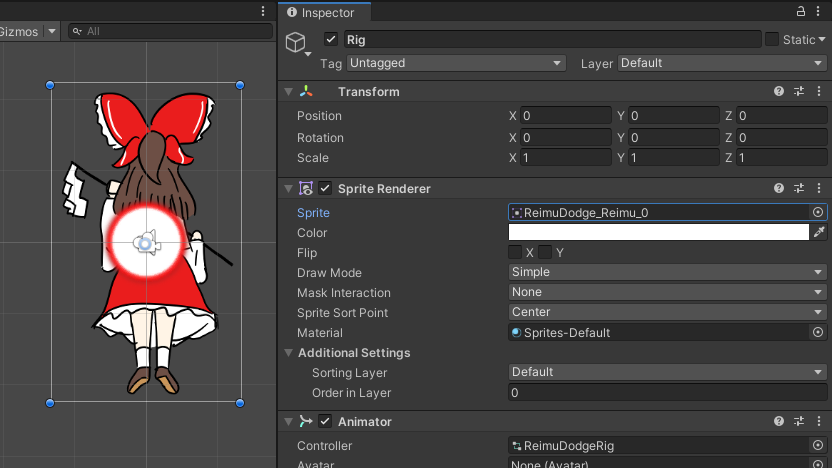The height and width of the screenshot is (468, 832).
Task: Open Sprite object picker circle
Action: pyautogui.click(x=818, y=213)
